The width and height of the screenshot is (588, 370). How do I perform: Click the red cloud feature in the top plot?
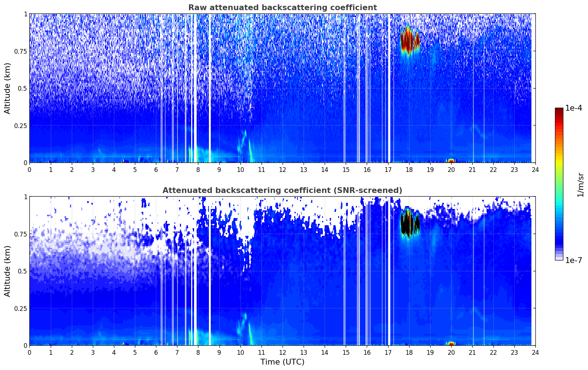click(410, 40)
